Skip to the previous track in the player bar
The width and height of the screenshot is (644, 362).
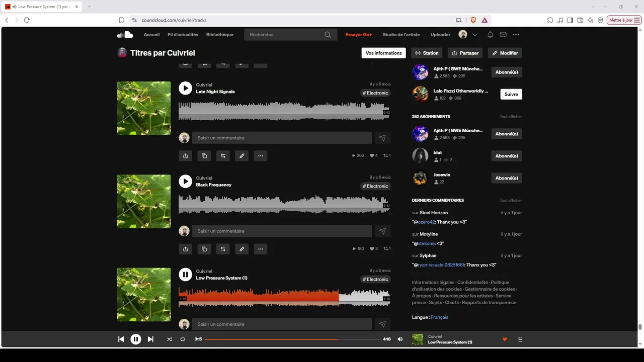121,339
